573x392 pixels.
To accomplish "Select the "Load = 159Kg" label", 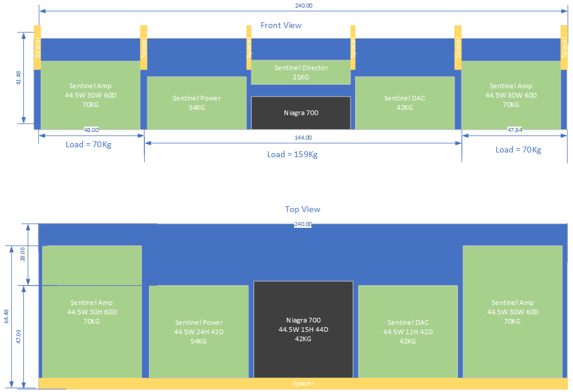I will pyautogui.click(x=293, y=154).
